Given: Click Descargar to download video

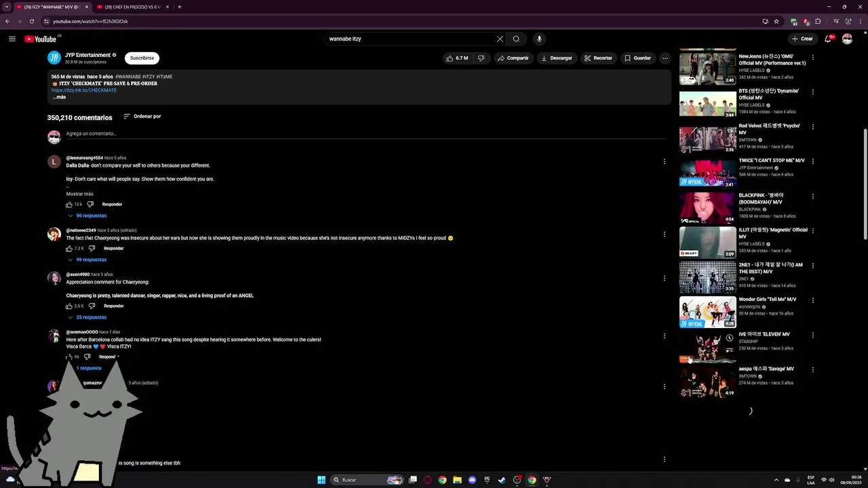Looking at the screenshot, I should click(557, 58).
